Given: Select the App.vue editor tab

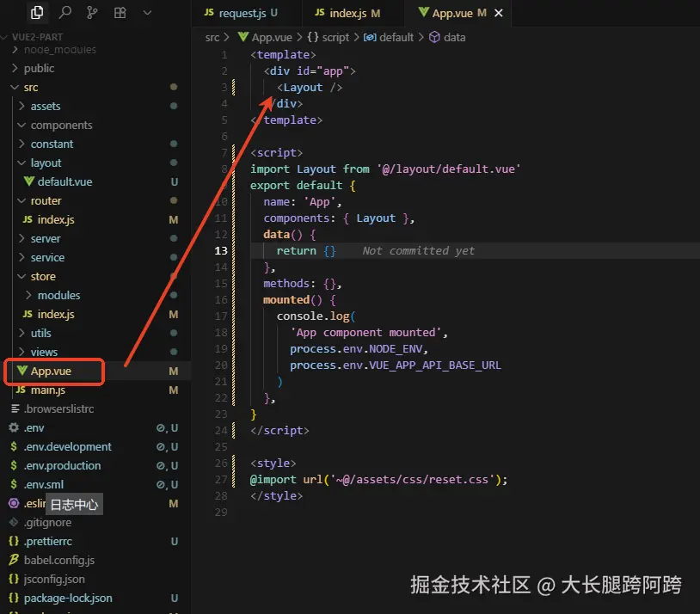Looking at the screenshot, I should tap(452, 13).
